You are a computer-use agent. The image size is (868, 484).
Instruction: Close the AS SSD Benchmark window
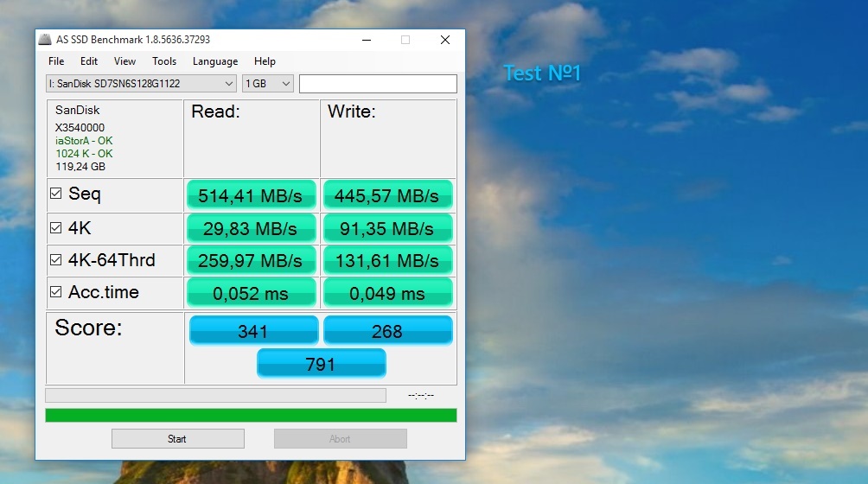445,40
